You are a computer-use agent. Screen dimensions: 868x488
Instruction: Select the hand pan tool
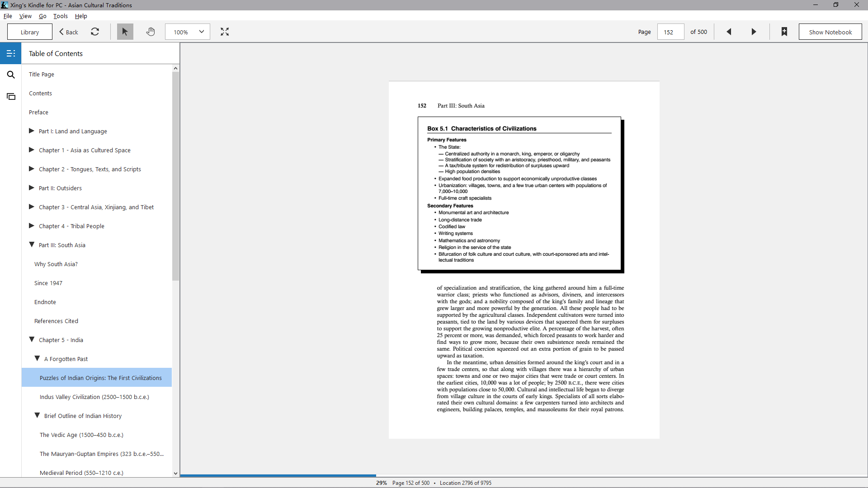point(151,32)
